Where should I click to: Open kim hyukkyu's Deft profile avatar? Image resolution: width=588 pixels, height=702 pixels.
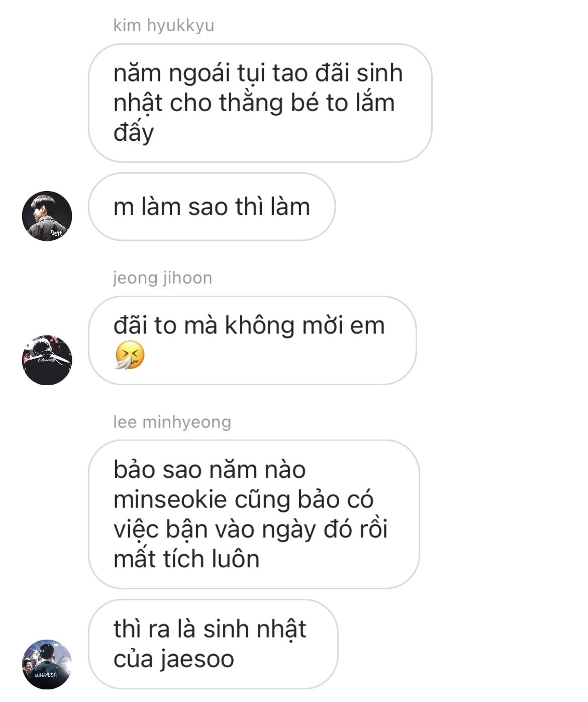pos(47,216)
